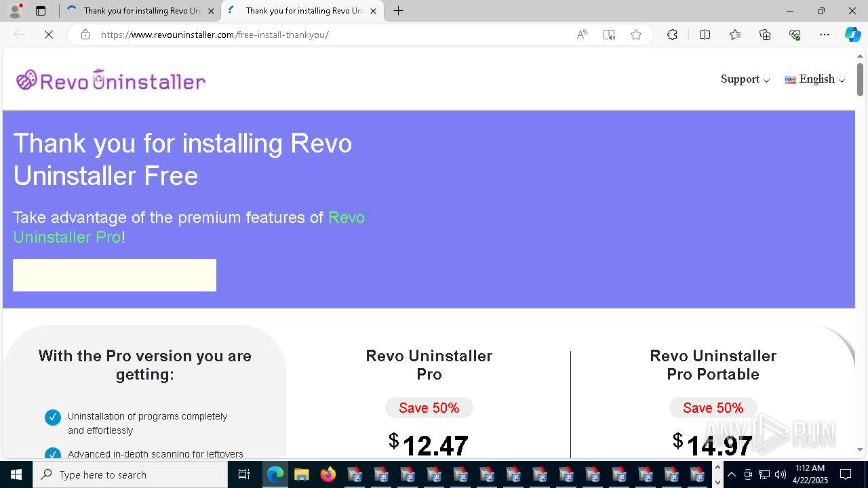Click the Revo Uninstaller logo
Image resolution: width=868 pixels, height=488 pixels.
point(111,80)
